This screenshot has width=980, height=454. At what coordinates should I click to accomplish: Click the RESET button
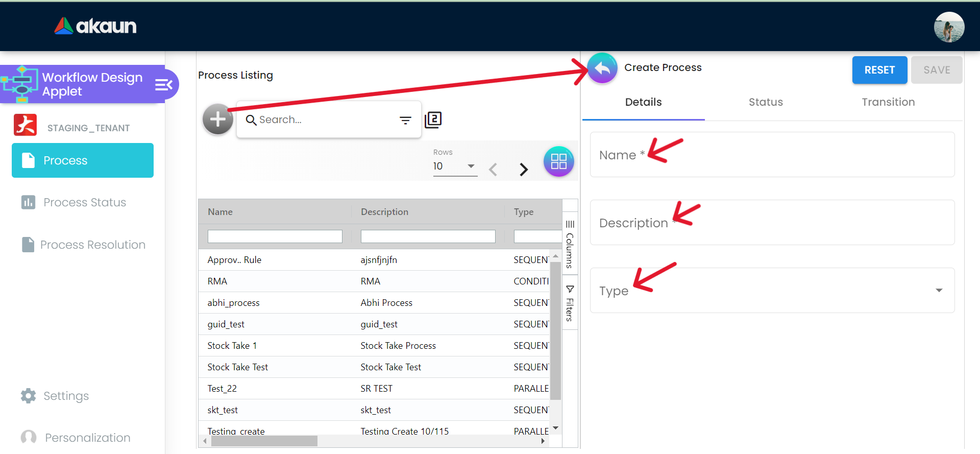(x=879, y=70)
